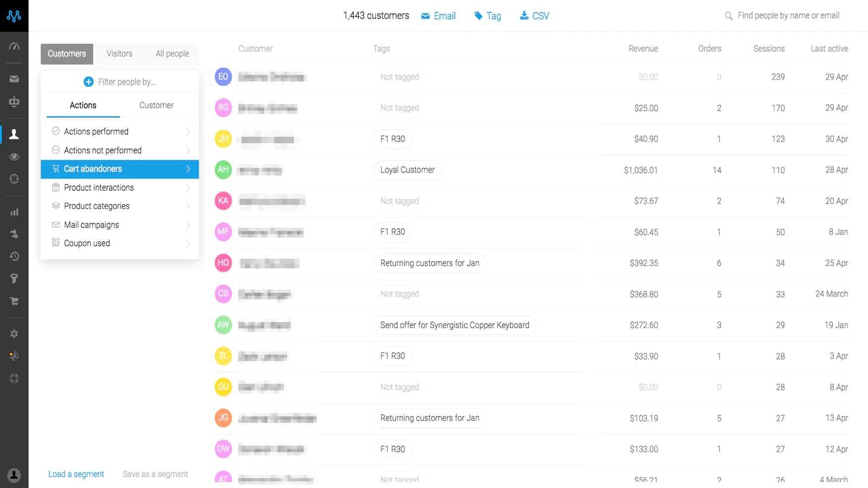Open the eye icon in sidebar
The height and width of the screenshot is (488, 868).
pyautogui.click(x=14, y=157)
